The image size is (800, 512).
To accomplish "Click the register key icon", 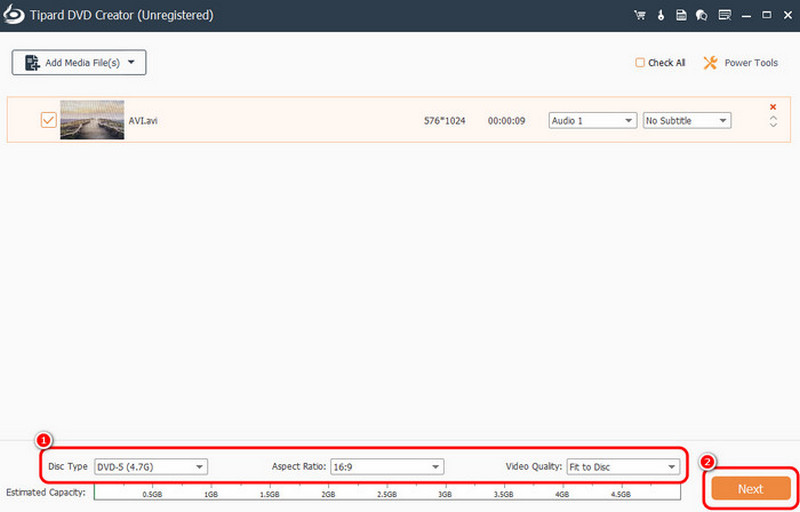I will [661, 15].
